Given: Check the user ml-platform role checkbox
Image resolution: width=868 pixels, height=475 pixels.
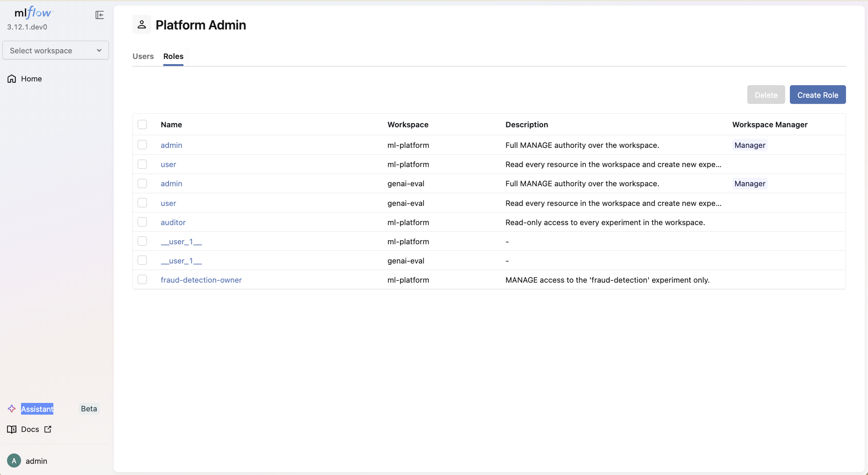Looking at the screenshot, I should (x=142, y=164).
